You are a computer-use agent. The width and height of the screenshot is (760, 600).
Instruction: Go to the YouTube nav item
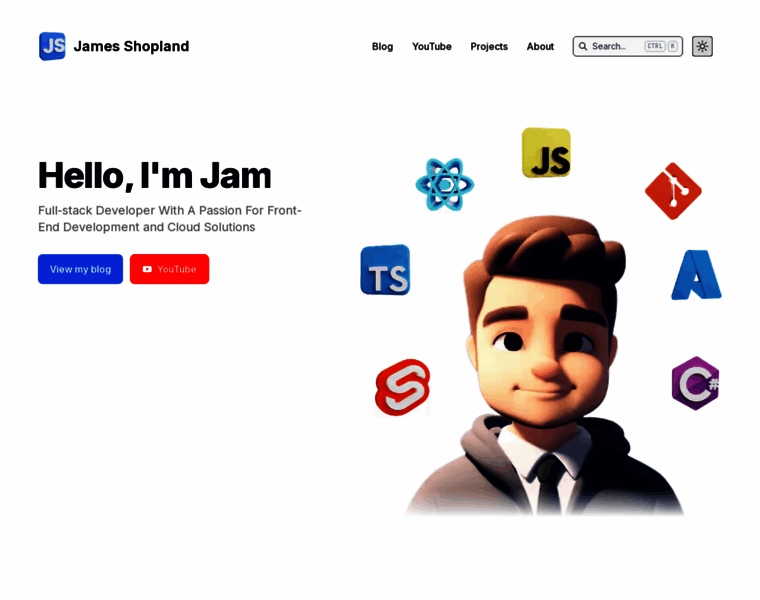tap(431, 47)
